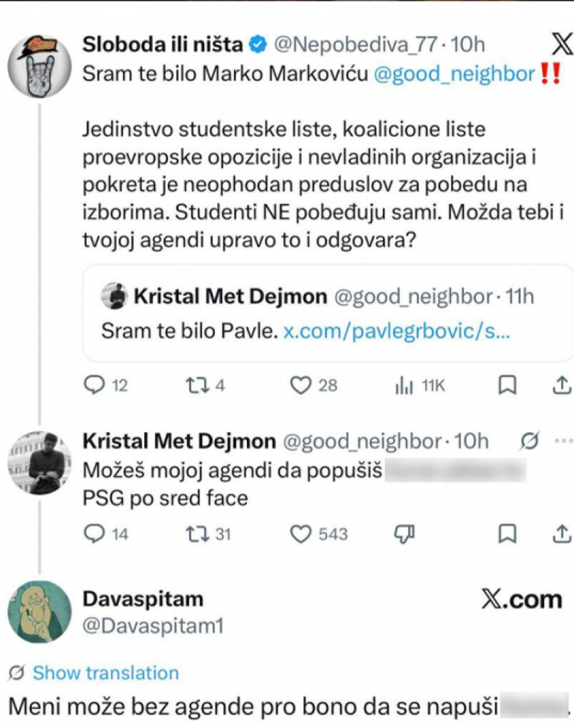Bookmark the Sloboda ili ništa tweet
The height and width of the screenshot is (728, 574).
click(x=507, y=385)
